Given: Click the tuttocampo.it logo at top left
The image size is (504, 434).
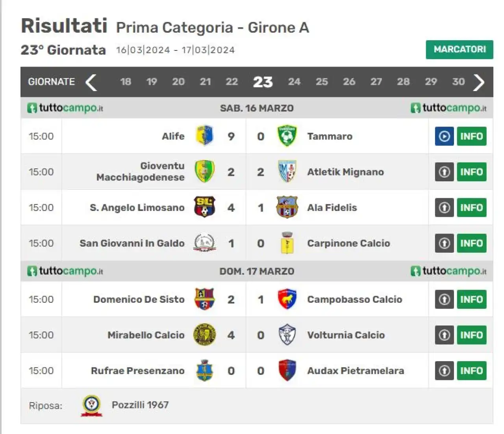Looking at the screenshot, I should tap(65, 108).
